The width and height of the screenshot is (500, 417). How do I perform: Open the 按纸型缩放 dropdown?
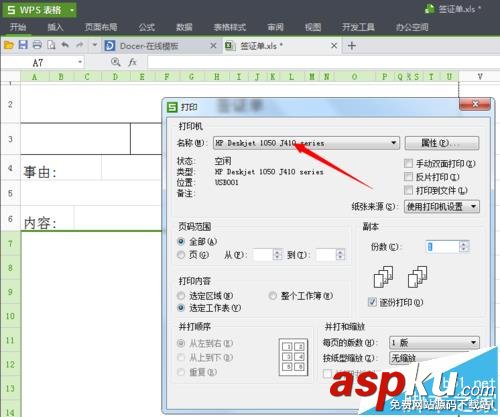click(434, 358)
